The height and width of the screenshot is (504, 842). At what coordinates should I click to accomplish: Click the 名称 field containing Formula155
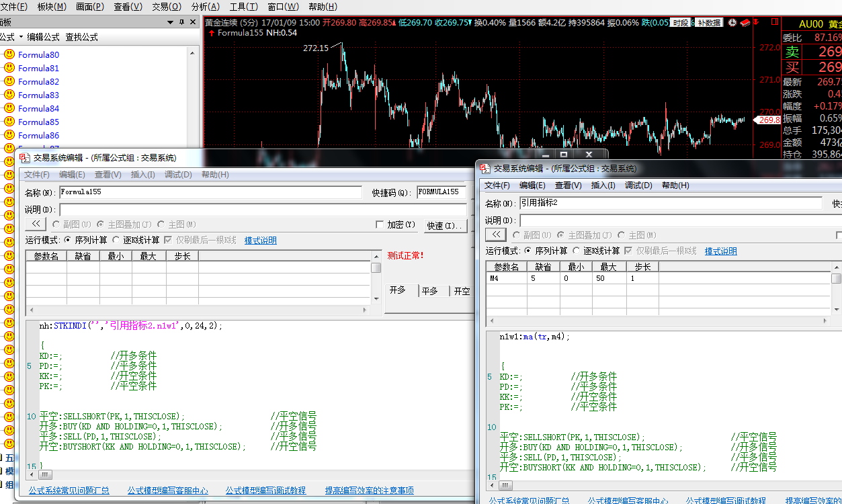coord(210,192)
